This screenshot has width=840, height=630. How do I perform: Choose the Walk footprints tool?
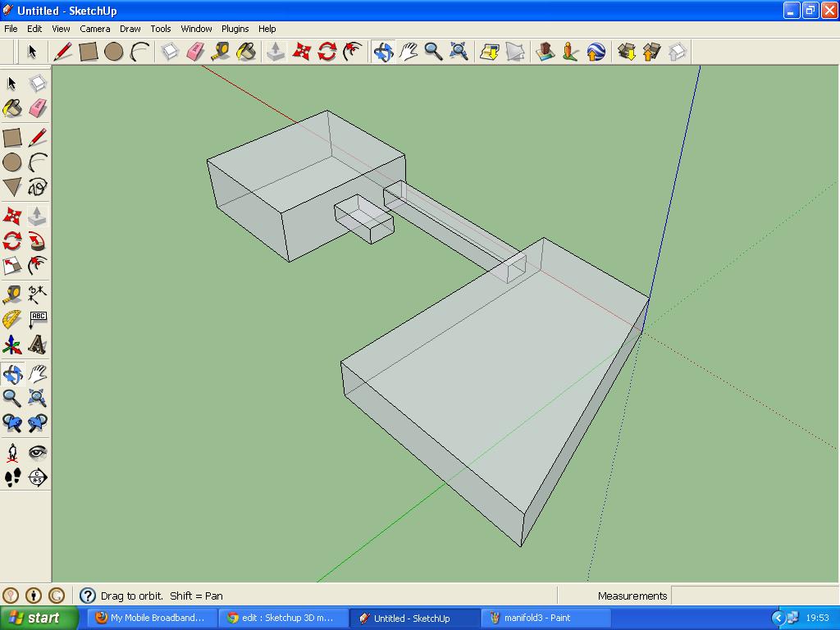pos(12,477)
